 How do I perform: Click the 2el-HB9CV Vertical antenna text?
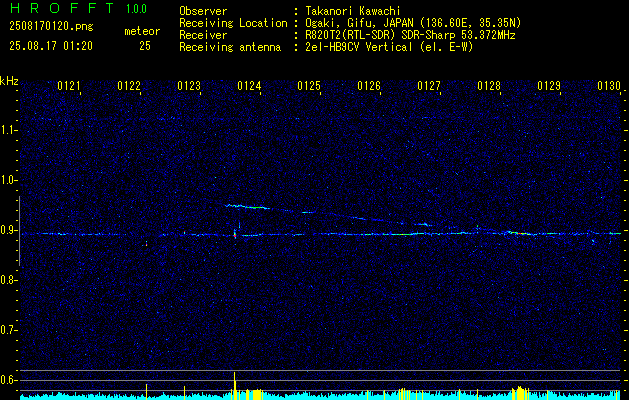[390, 47]
